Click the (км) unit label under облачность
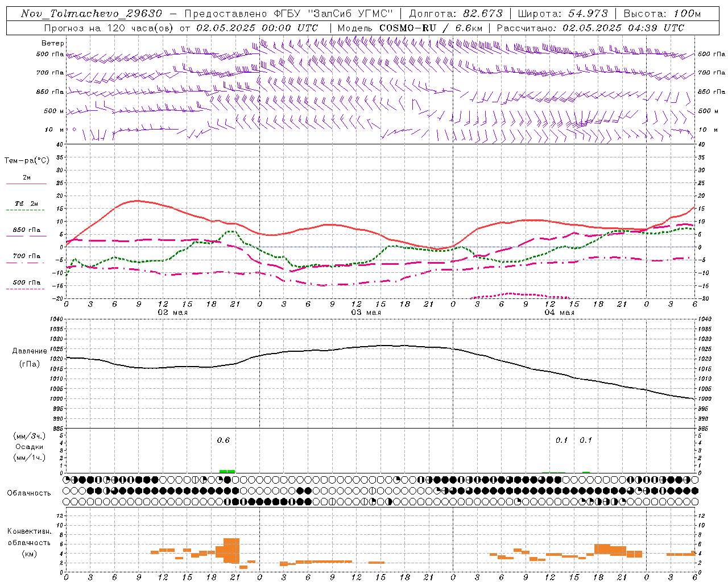Viewport: 728px width, 582px height. [30, 554]
